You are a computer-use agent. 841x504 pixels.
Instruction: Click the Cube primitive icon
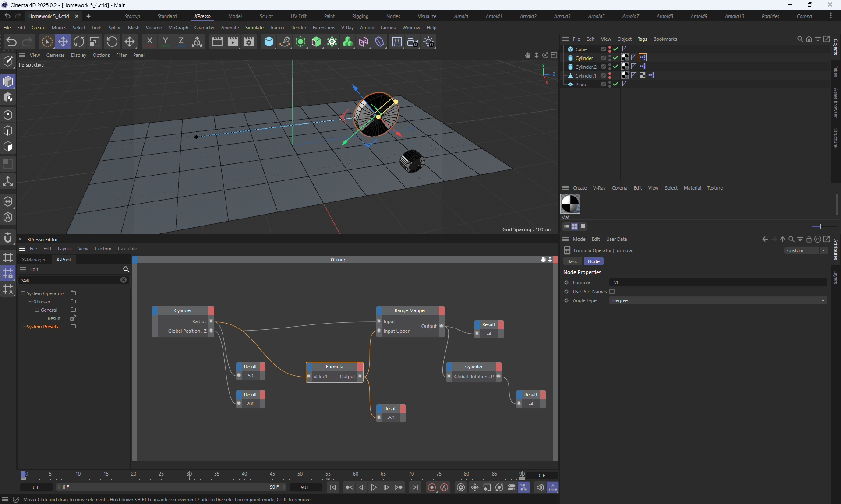point(269,42)
